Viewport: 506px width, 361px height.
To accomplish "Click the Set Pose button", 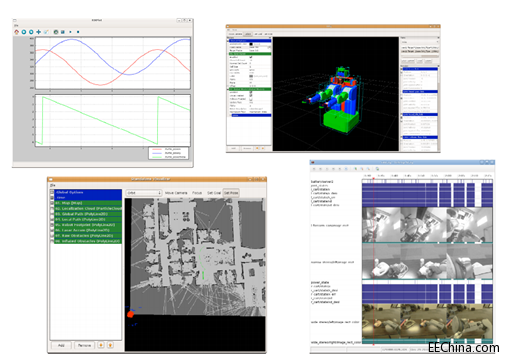I will click(231, 193).
